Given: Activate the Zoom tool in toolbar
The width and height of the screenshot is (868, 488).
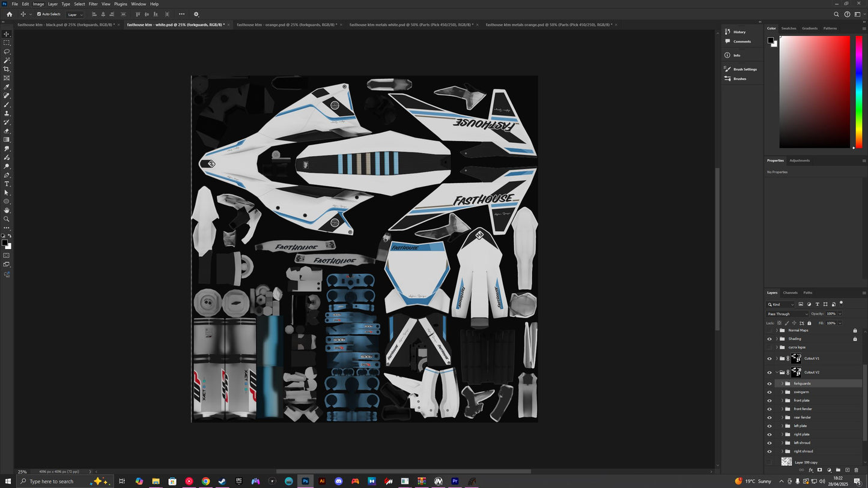Looking at the screenshot, I should click(x=7, y=219).
